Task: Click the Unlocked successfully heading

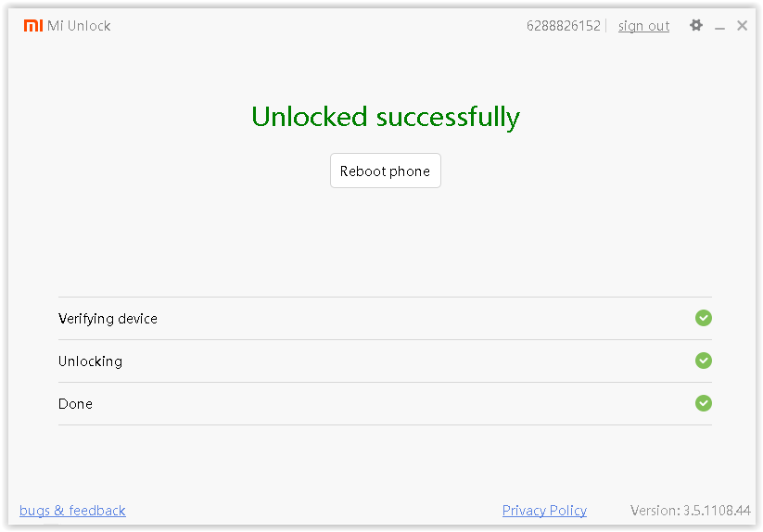Action: point(385,117)
